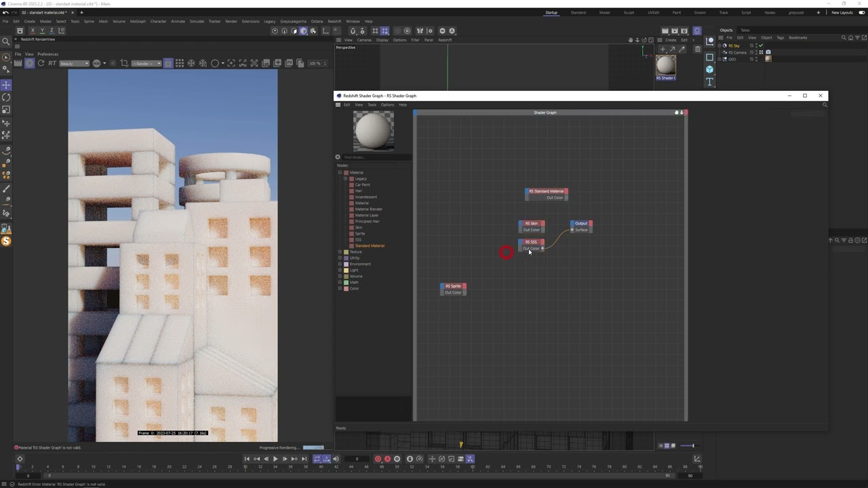Screen dimensions: 868x488
Task: Expand the Legacy node folder
Action: coord(345,178)
